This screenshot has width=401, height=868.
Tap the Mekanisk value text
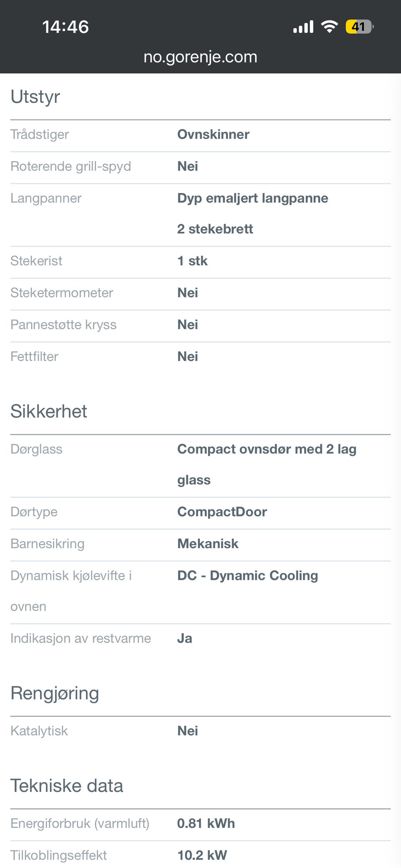click(208, 544)
